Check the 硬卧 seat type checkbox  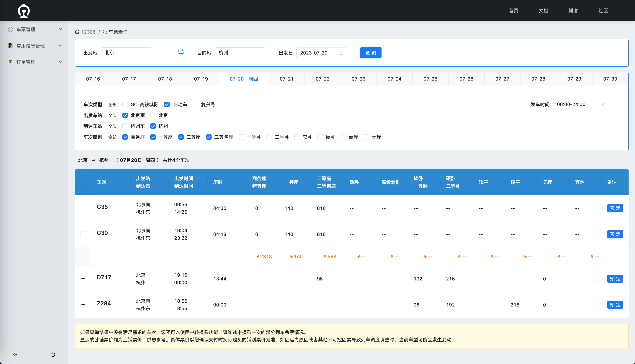click(320, 137)
